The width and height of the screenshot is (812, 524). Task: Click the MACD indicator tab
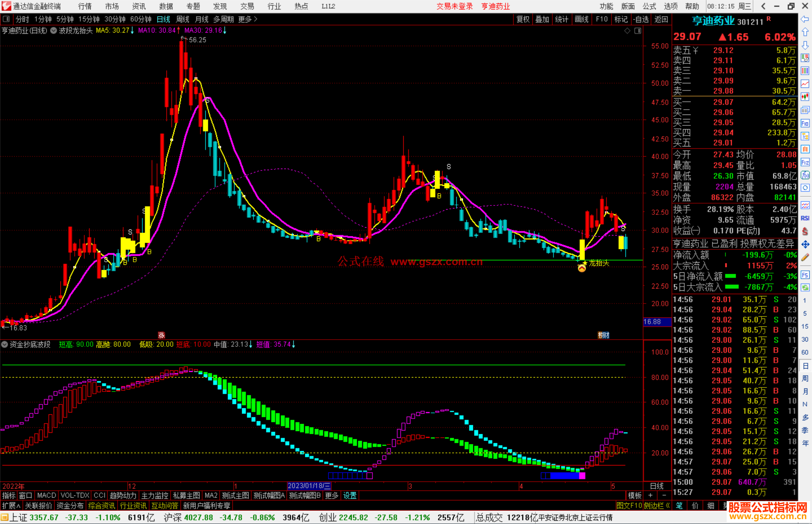47,495
